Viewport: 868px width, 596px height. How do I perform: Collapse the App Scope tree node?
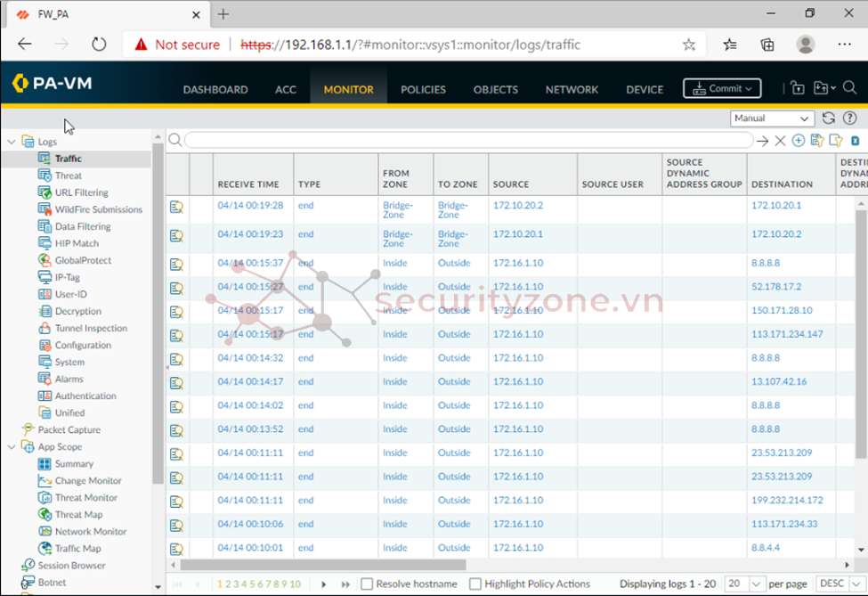[x=12, y=446]
